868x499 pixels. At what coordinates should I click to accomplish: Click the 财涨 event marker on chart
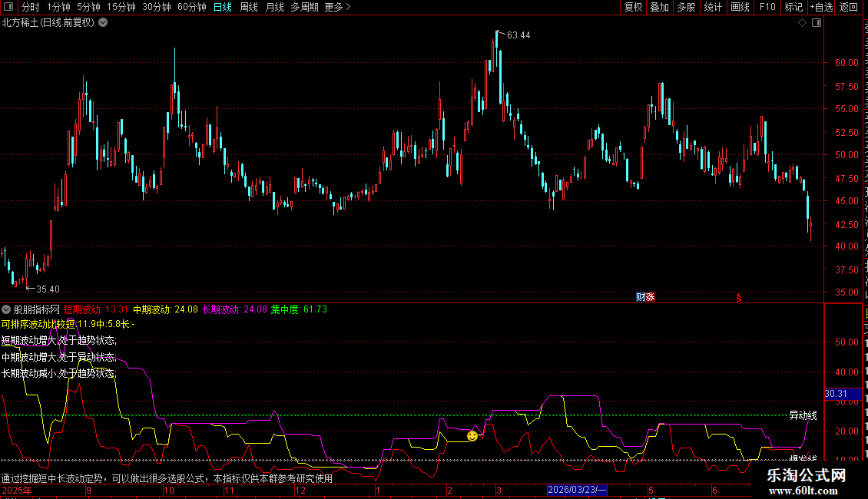(645, 297)
